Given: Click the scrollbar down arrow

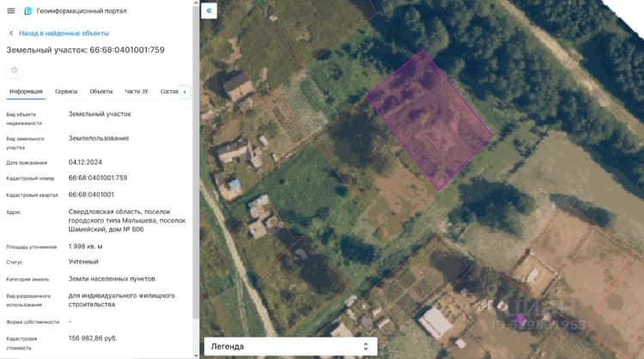Looking at the screenshot, I should pos(196,356).
